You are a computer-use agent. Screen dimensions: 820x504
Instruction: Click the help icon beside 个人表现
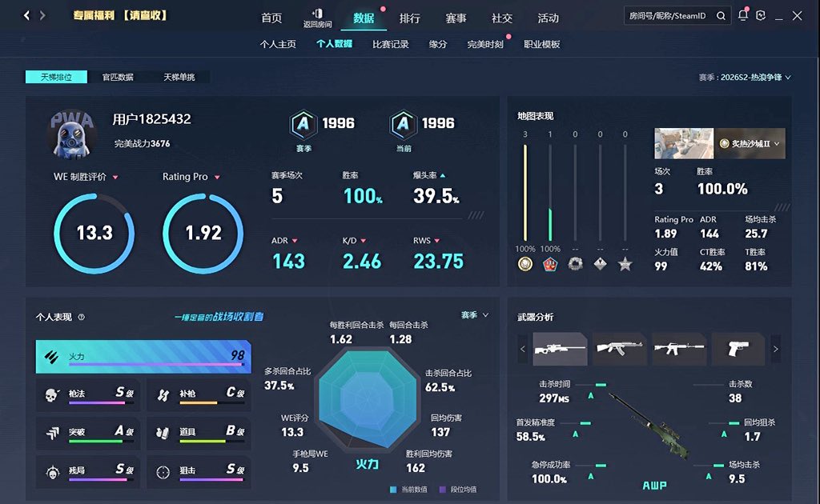pos(82,317)
